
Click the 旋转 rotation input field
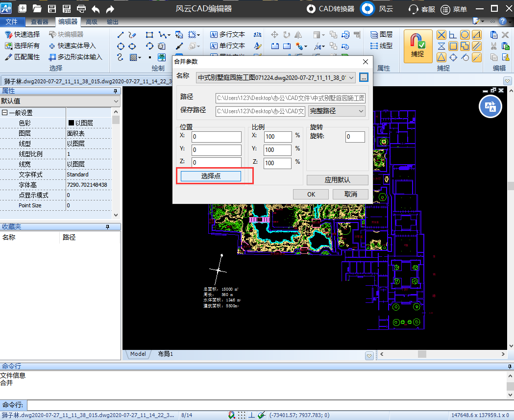pyautogui.click(x=355, y=137)
